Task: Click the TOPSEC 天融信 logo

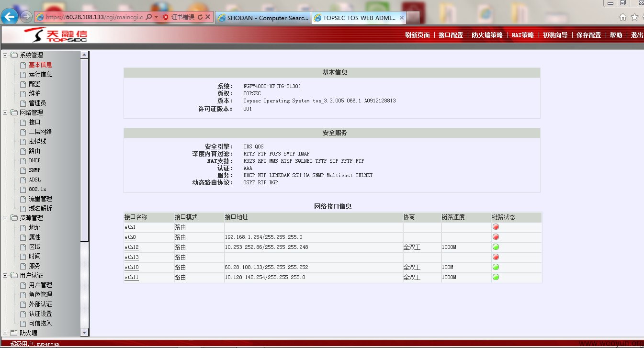Action: (x=56, y=35)
